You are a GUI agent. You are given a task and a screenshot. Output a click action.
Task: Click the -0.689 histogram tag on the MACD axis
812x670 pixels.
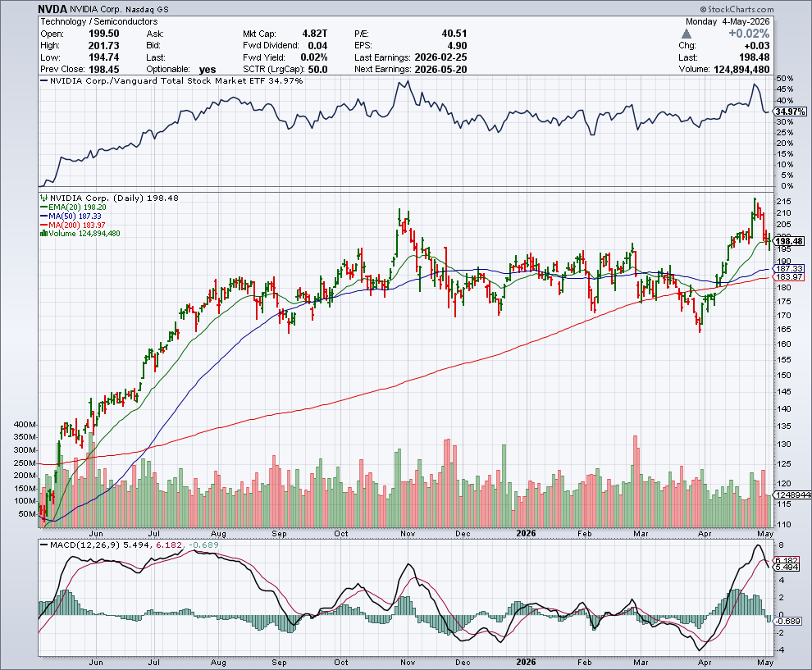(787, 621)
